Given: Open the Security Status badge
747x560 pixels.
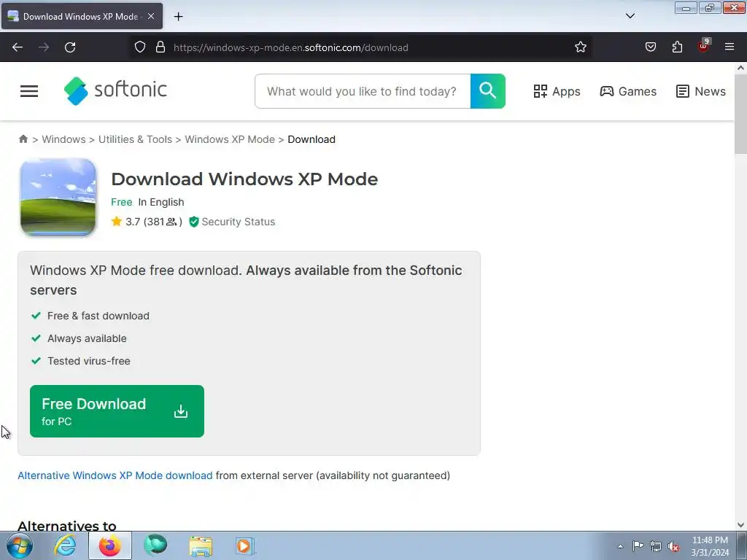Looking at the screenshot, I should pyautogui.click(x=232, y=222).
